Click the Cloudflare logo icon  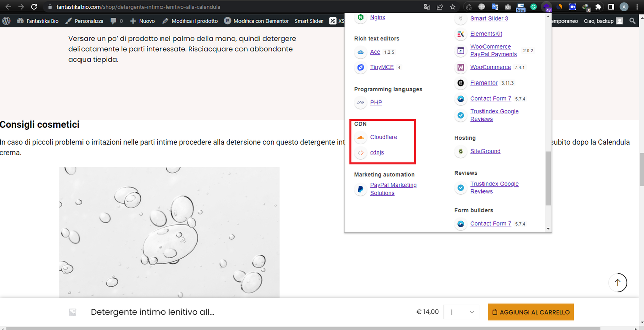(x=360, y=137)
